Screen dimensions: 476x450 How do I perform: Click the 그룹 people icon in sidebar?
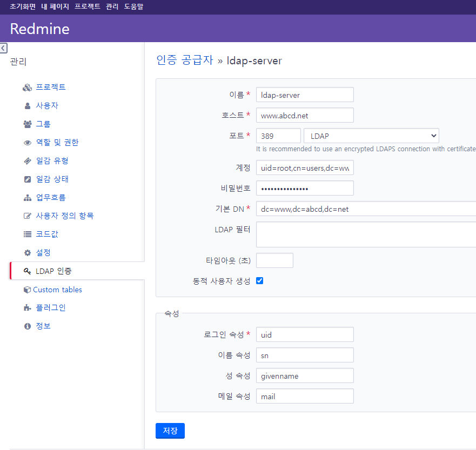click(x=28, y=124)
